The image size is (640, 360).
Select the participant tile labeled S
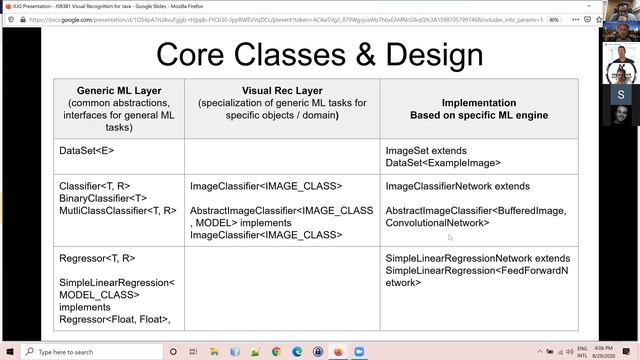621,95
